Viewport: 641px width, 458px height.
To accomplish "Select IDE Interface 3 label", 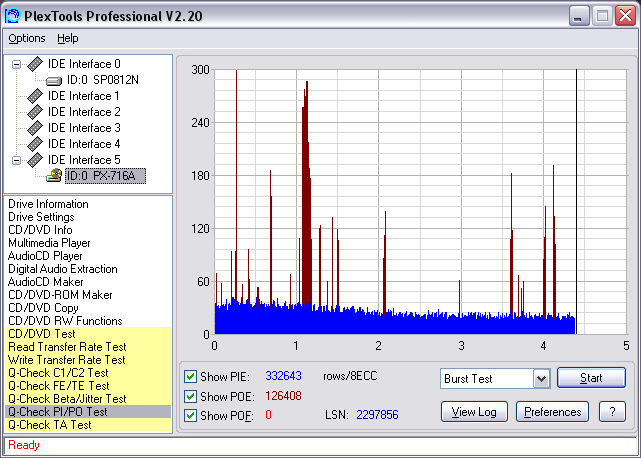I will click(84, 128).
